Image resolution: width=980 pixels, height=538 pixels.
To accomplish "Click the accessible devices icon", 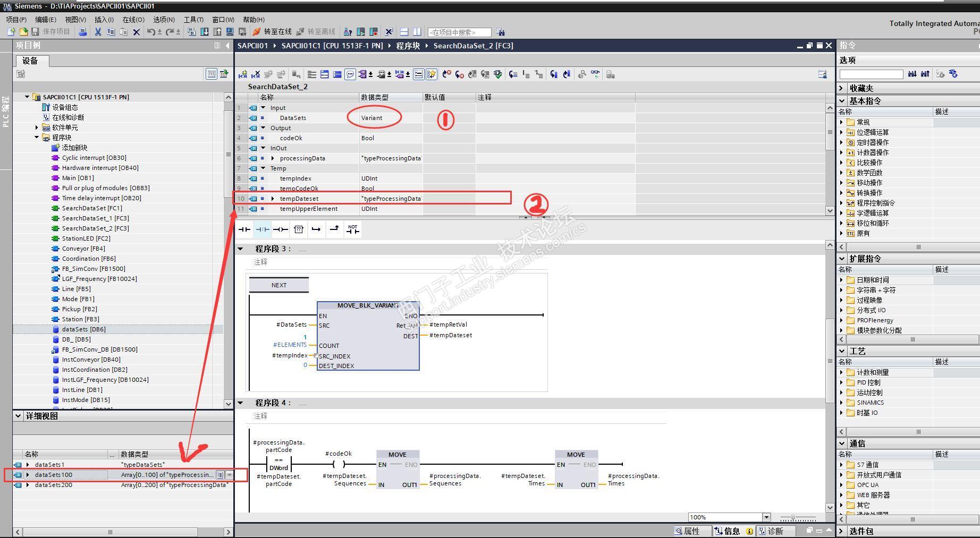I will point(348,32).
